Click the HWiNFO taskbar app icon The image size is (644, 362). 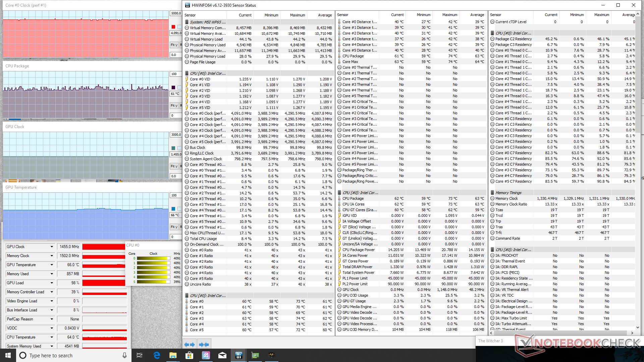[x=239, y=355]
